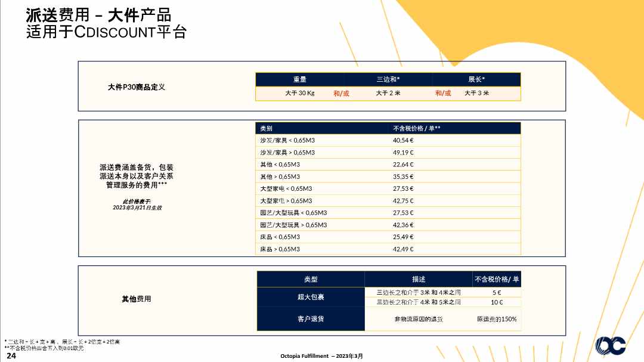Select the price 40,54 €
This screenshot has height=362, width=644.
pyautogui.click(x=403, y=141)
